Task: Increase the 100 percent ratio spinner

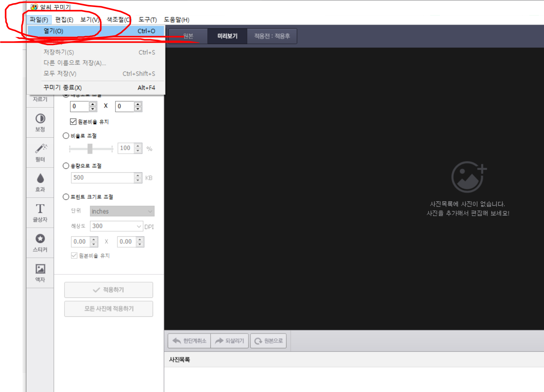Action: tap(138, 146)
